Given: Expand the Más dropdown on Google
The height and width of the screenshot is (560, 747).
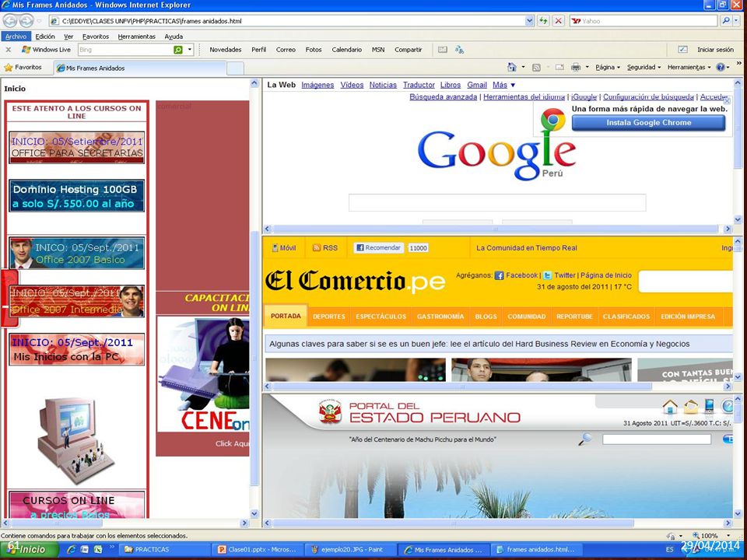Looking at the screenshot, I should tap(503, 85).
